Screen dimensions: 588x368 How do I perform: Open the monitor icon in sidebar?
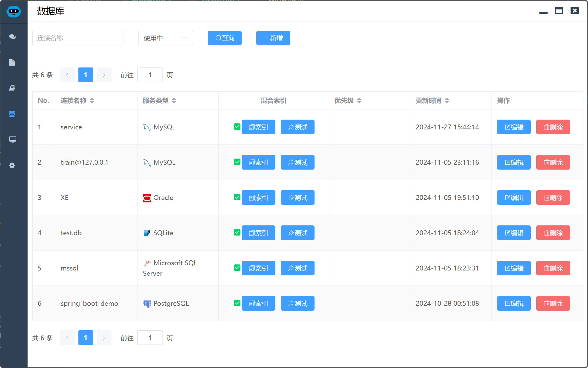pyautogui.click(x=12, y=140)
